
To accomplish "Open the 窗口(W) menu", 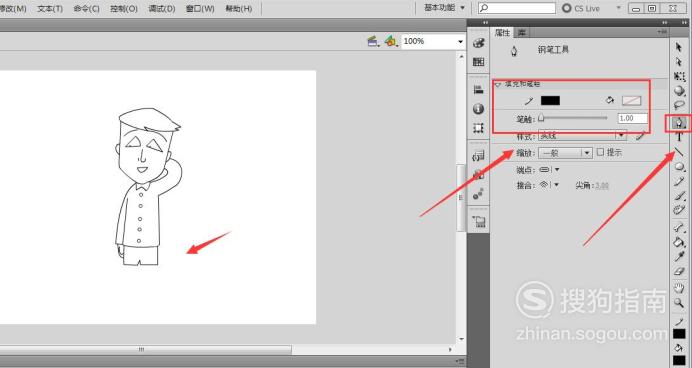I will pyautogui.click(x=200, y=8).
